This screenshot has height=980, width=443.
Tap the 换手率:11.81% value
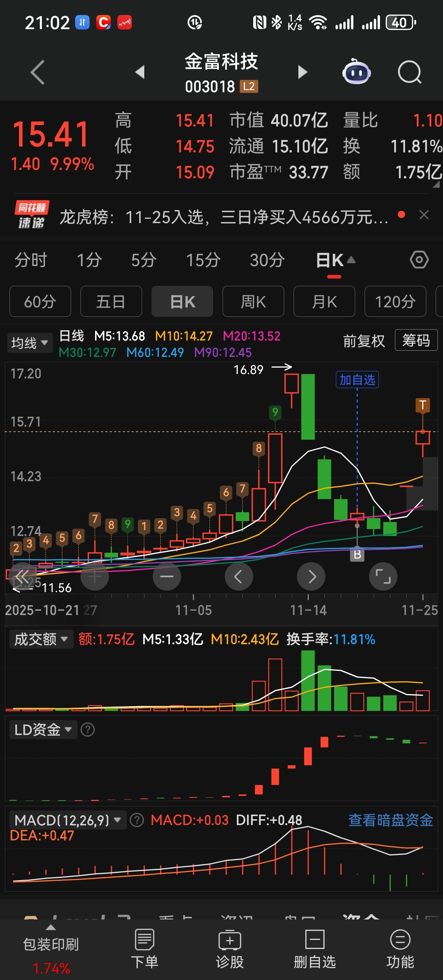tap(331, 639)
